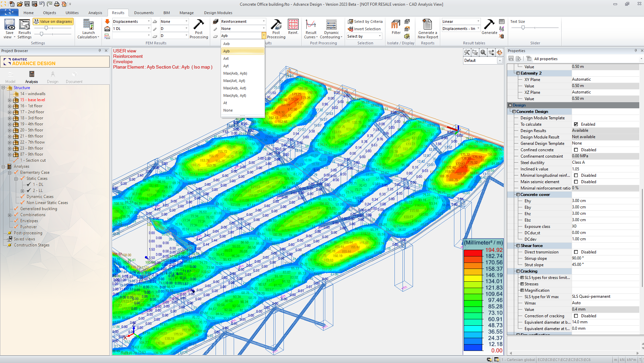Select the orbit rotate view tool
The width and height of the screenshot is (644, 363).
pyautogui.click(x=499, y=52)
